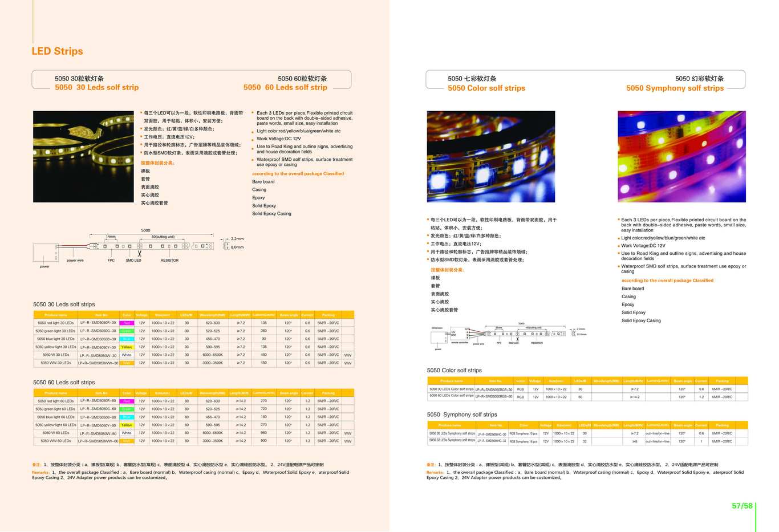Click '5050 Symphony solf strips' table title
Image resolution: width=779 pixels, height=532 pixels.
click(462, 415)
